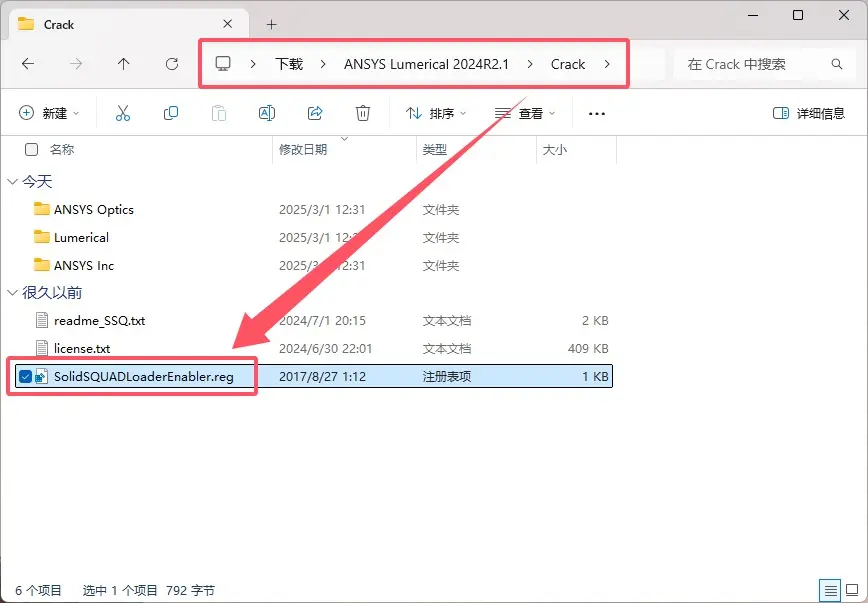Click the Copy icon in toolbar
868x603 pixels.
(171, 114)
